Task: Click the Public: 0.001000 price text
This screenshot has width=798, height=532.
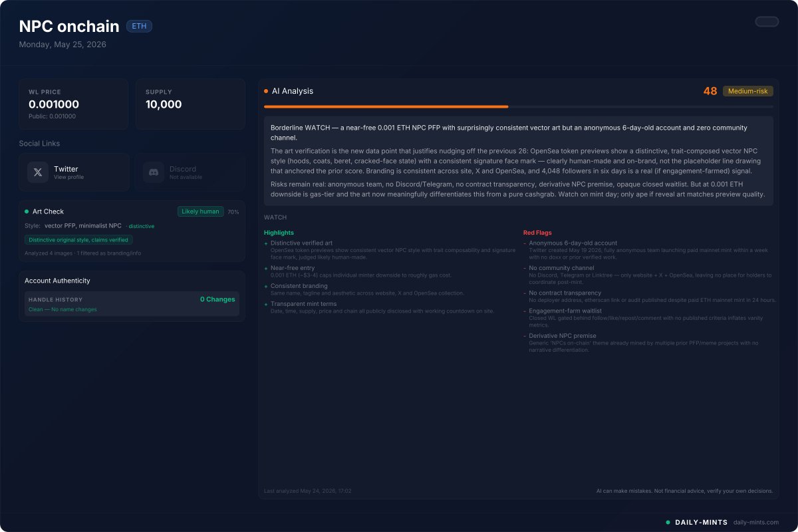Action: (52, 116)
